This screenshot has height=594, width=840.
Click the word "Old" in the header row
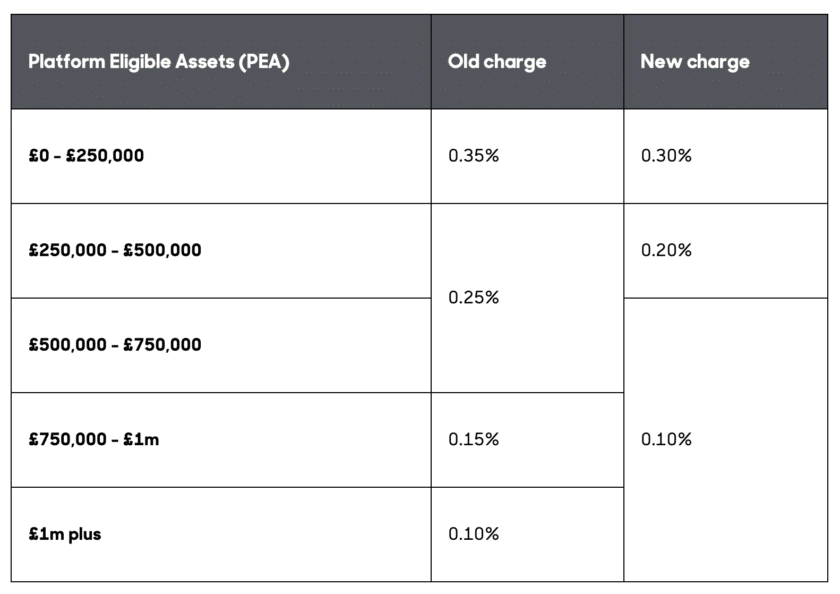pos(464,62)
